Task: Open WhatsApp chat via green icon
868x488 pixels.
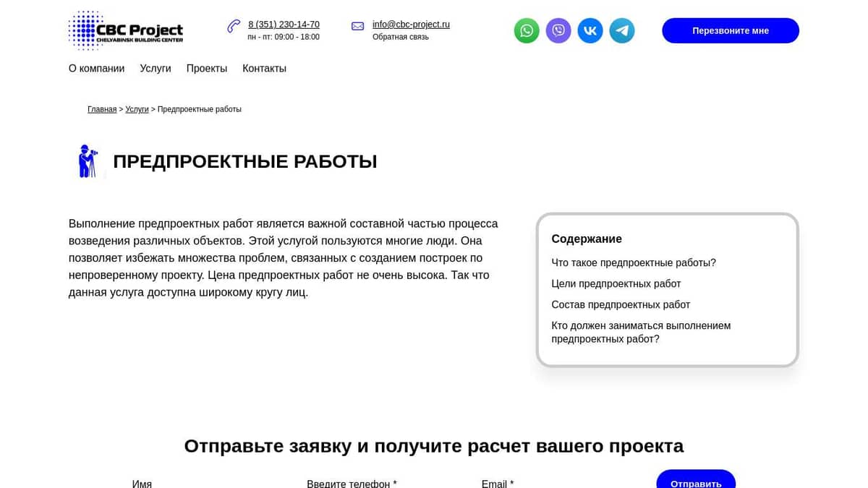Action: tap(527, 30)
